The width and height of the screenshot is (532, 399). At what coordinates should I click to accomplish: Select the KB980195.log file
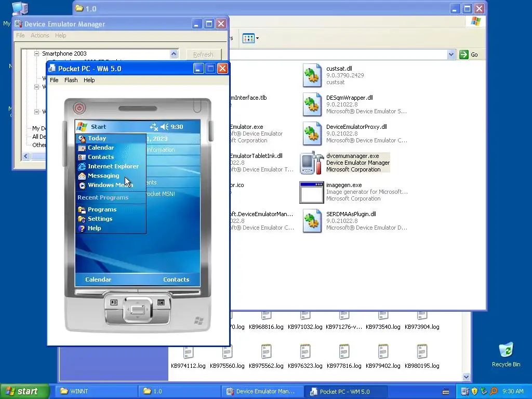[422, 357]
